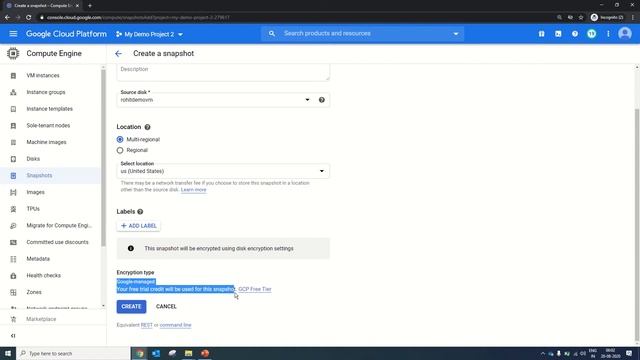
Task: Open the command line link
Action: pyautogui.click(x=176, y=325)
